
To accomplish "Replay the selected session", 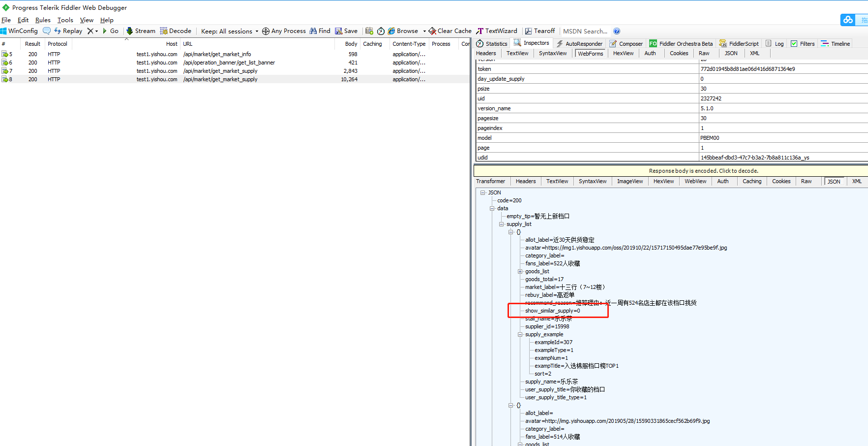I will pos(68,31).
